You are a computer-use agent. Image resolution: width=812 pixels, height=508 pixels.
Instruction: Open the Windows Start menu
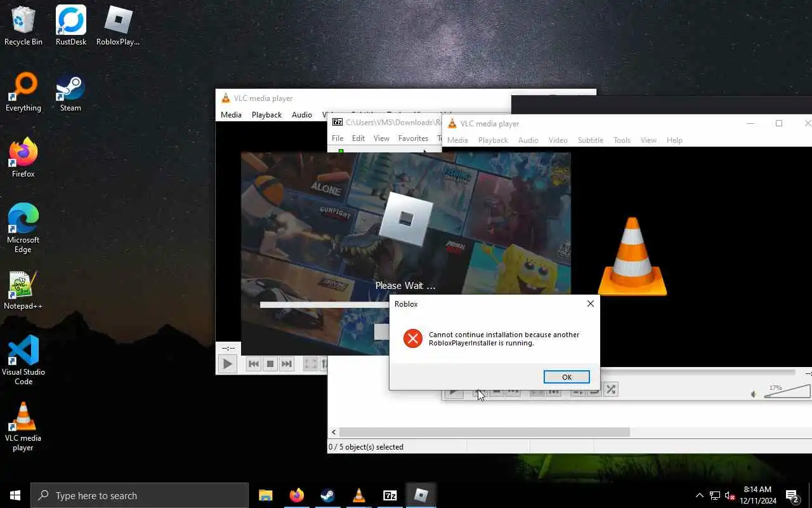click(x=15, y=495)
